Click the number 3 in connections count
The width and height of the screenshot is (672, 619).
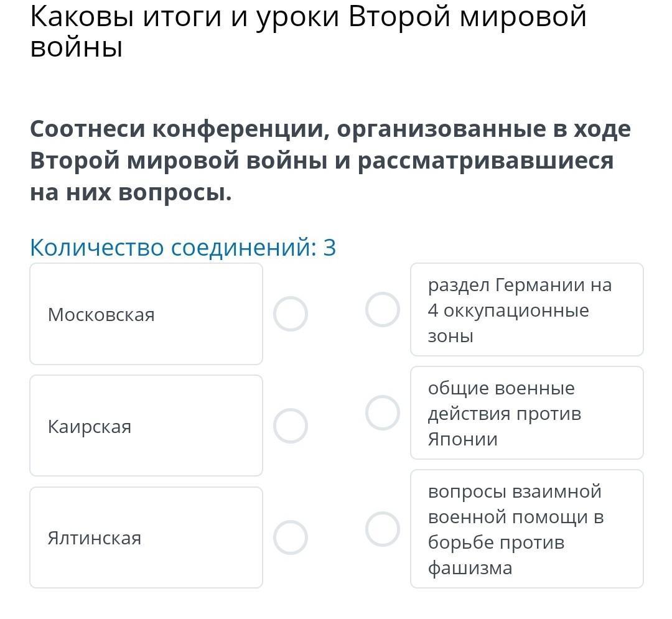coord(330,248)
